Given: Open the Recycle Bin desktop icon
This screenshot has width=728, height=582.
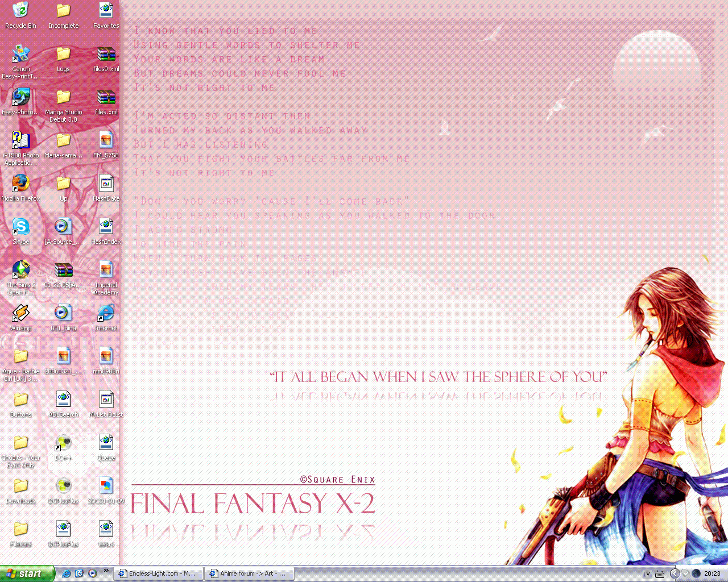Looking at the screenshot, I should 20,15.
